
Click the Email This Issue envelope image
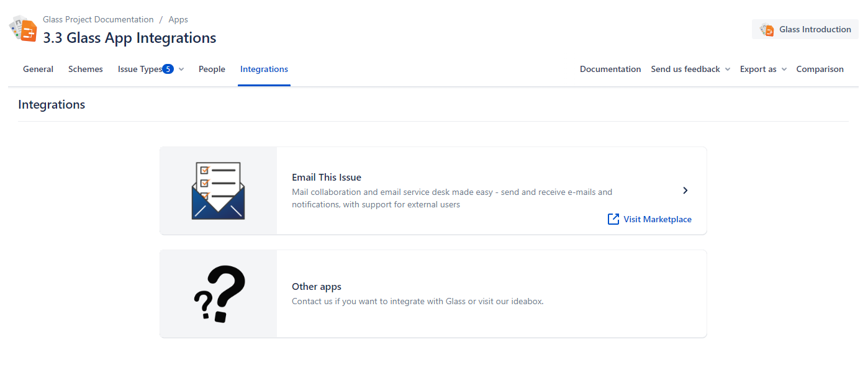(218, 191)
